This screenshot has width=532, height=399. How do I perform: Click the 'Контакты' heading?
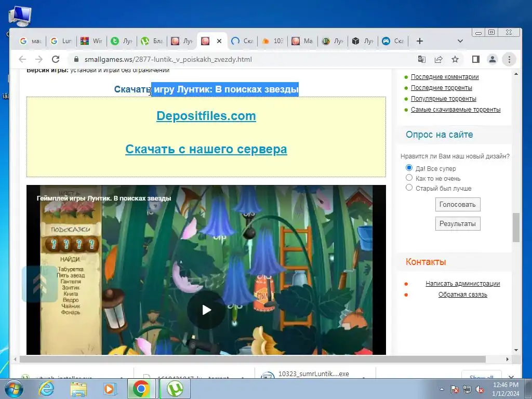(426, 262)
